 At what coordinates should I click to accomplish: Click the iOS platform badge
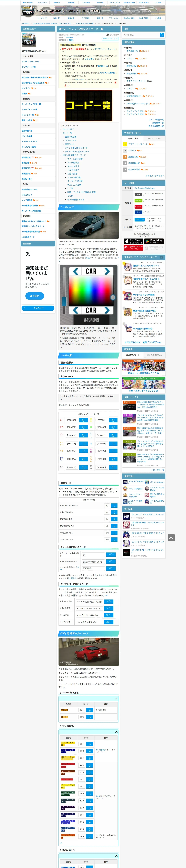click(x=138, y=194)
